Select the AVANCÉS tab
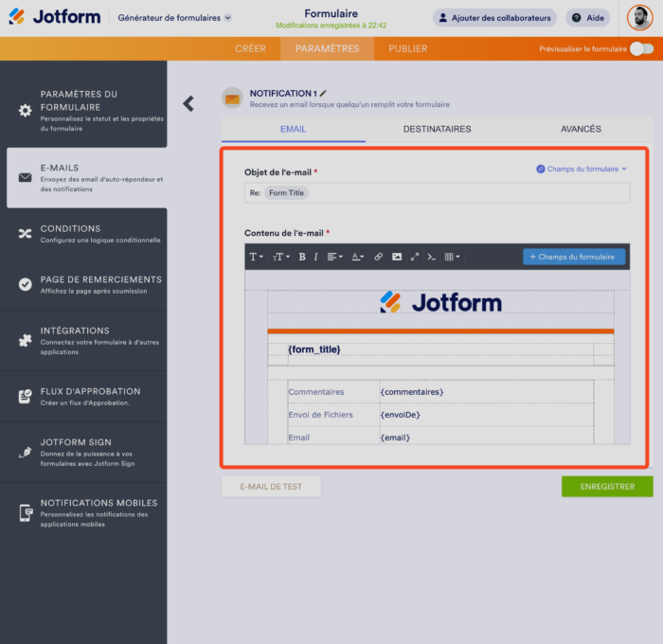Viewport: 663px width, 644px height. [581, 129]
